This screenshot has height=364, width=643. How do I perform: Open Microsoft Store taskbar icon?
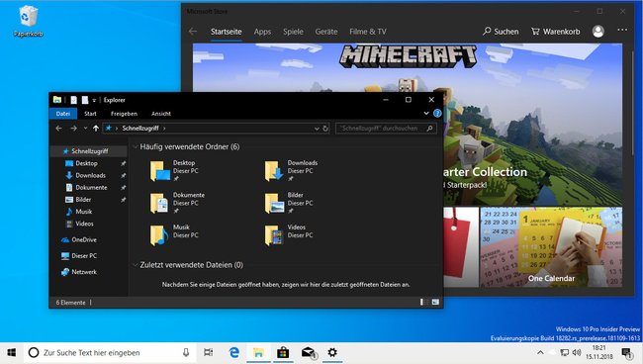click(x=283, y=352)
